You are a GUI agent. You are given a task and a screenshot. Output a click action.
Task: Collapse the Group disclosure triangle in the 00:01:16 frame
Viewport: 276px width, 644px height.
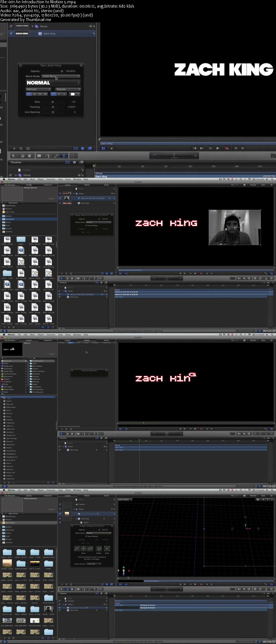pos(33,26)
